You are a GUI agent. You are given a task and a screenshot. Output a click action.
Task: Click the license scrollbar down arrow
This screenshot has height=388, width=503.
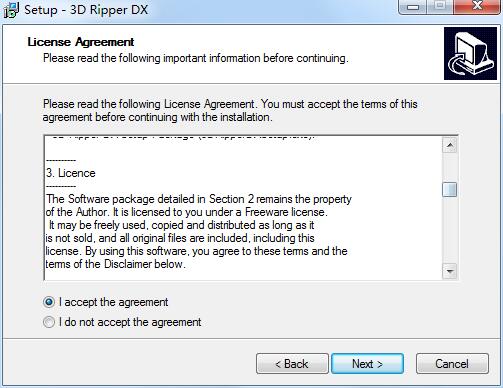pos(450,271)
